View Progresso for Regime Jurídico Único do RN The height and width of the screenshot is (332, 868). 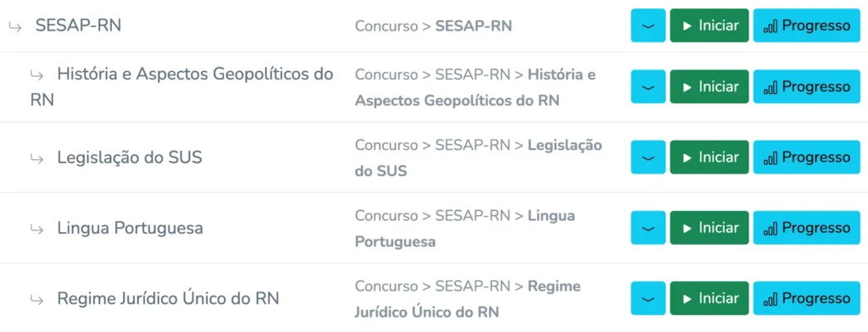click(807, 299)
